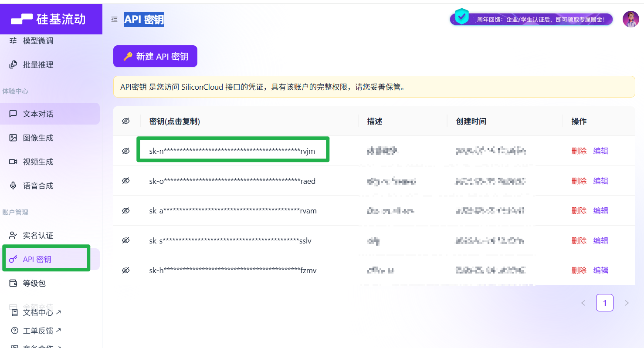
Task: Delete the key ending in sslv
Action: pos(579,240)
